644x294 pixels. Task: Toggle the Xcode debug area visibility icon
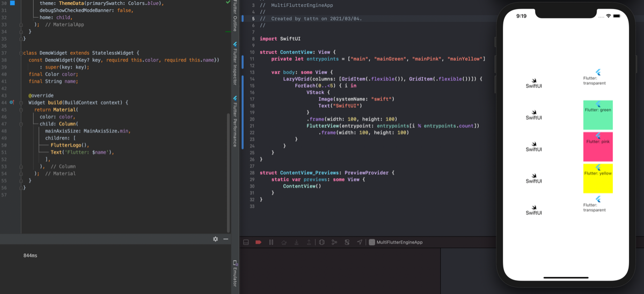pos(246,242)
